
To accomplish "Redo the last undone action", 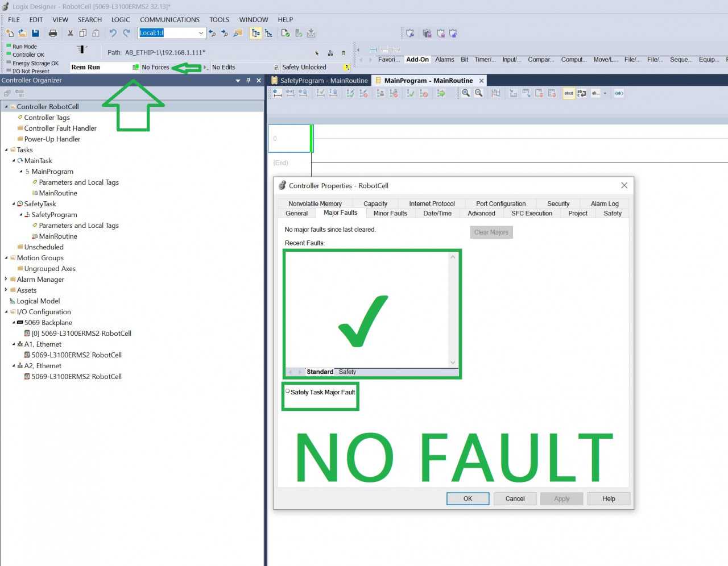I will click(x=126, y=34).
